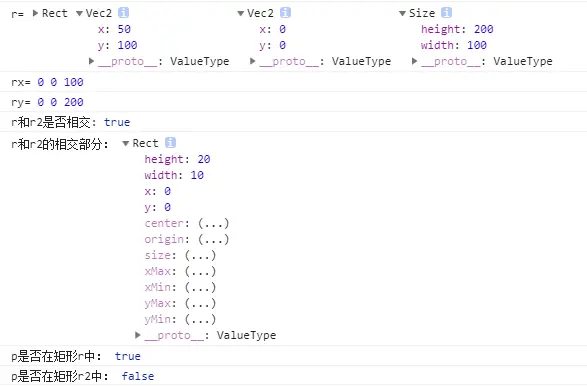587x387 pixels.
Task: Evaluate the xMax getter (...)
Action: [200, 271]
